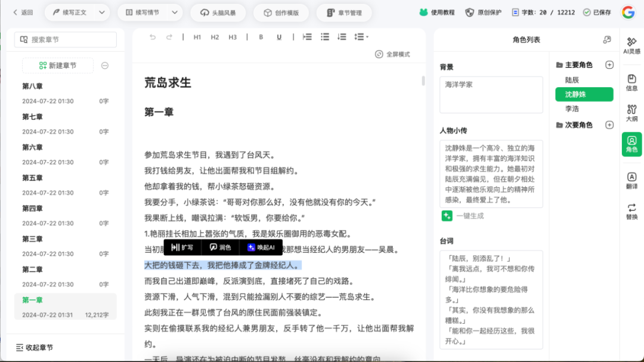The height and width of the screenshot is (362, 644).
Task: Open AI灵感 side panel
Action: pyautogui.click(x=631, y=45)
